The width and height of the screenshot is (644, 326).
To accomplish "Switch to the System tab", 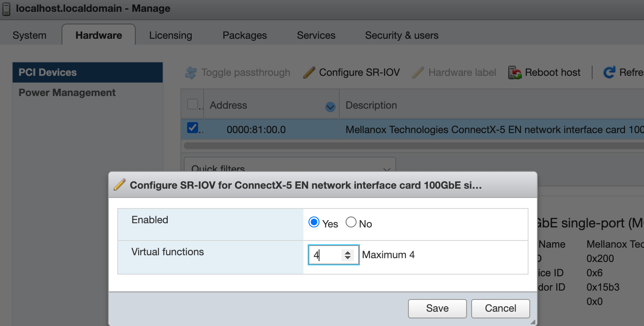I will click(29, 35).
